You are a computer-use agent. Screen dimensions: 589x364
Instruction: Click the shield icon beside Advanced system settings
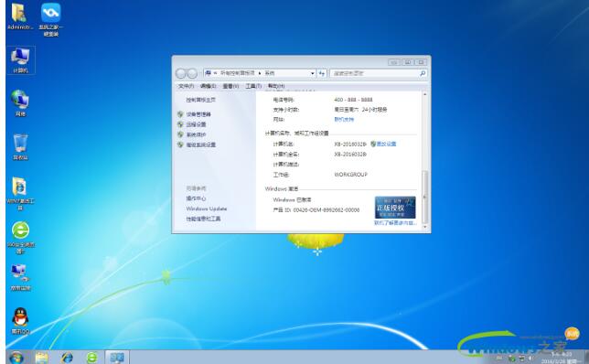(180, 145)
